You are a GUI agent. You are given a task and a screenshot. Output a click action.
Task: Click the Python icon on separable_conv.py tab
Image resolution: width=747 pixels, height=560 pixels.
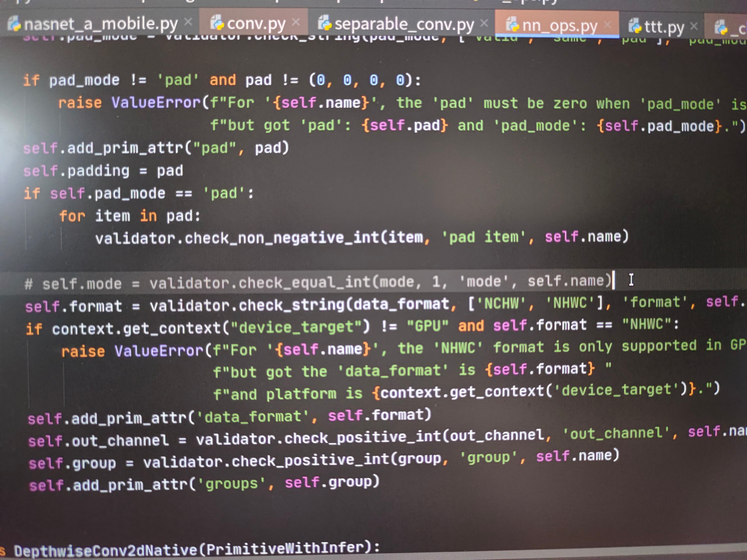point(325,23)
